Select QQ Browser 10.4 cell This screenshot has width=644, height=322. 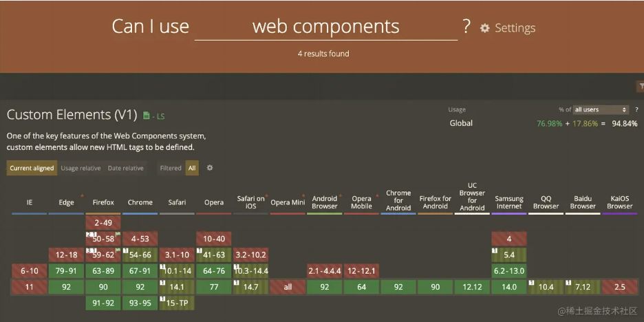tap(546, 287)
